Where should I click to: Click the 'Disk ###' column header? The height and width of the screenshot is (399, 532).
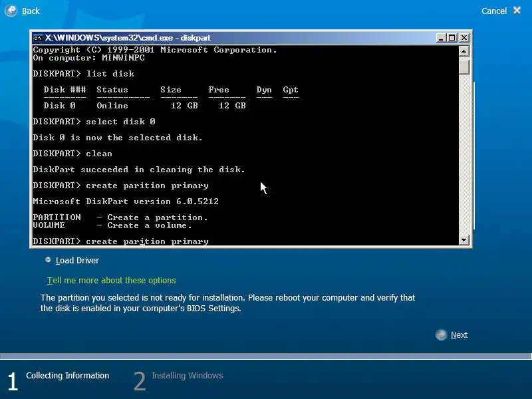click(65, 90)
